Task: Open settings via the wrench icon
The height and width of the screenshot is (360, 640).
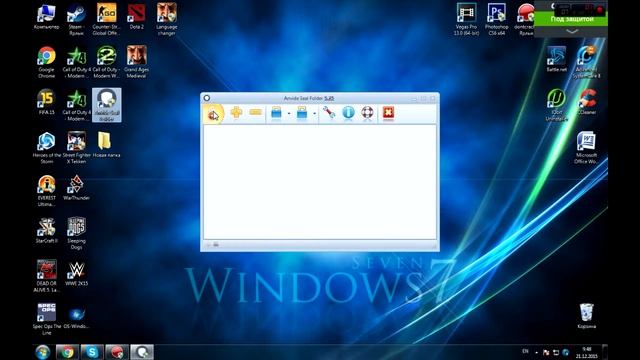Action: pos(329,112)
